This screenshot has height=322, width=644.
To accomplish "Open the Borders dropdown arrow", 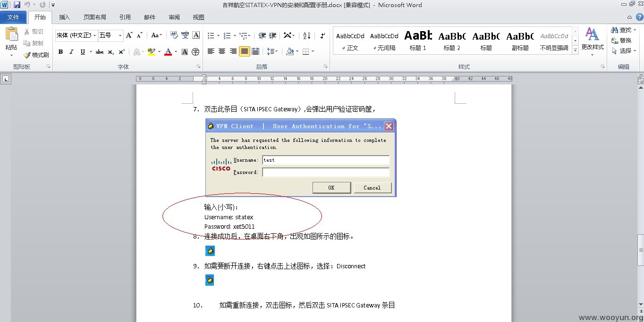I will coord(313,51).
